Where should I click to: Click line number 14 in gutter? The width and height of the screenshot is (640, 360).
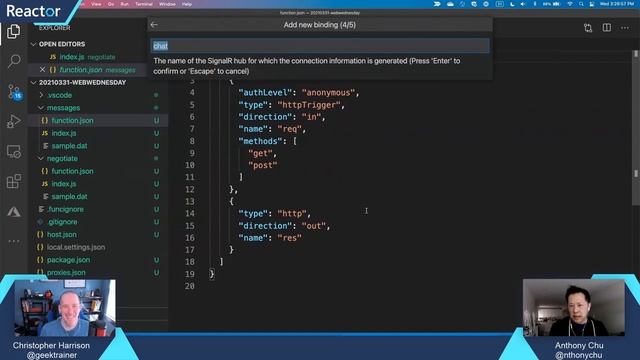(189, 213)
